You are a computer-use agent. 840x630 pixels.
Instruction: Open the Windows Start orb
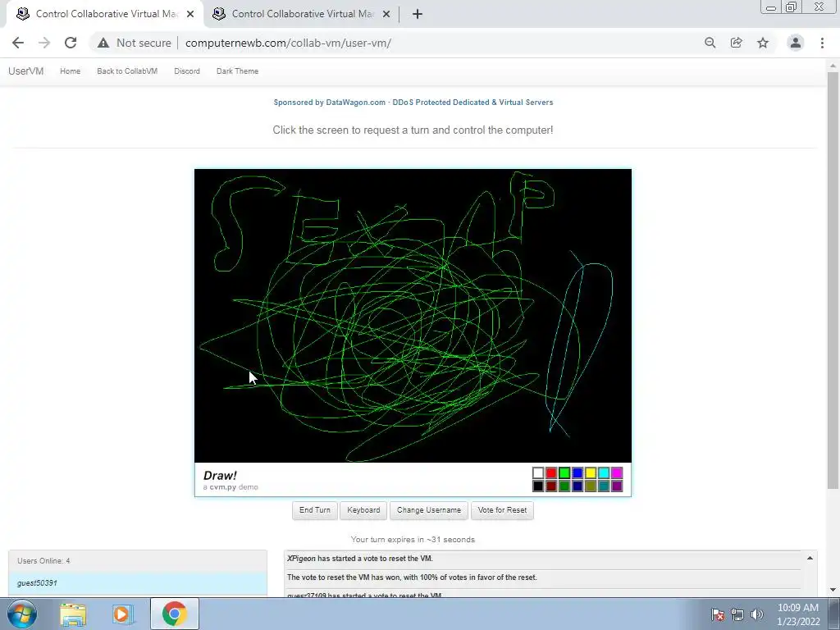click(22, 614)
